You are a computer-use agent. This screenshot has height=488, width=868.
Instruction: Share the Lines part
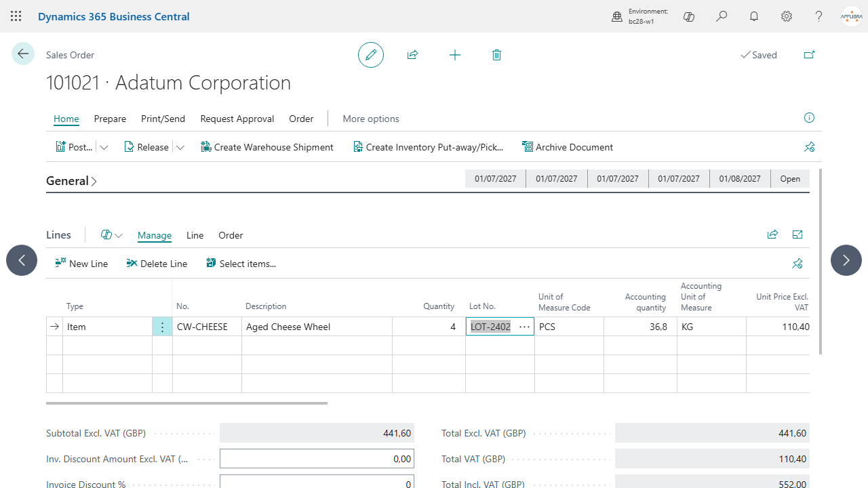(772, 235)
